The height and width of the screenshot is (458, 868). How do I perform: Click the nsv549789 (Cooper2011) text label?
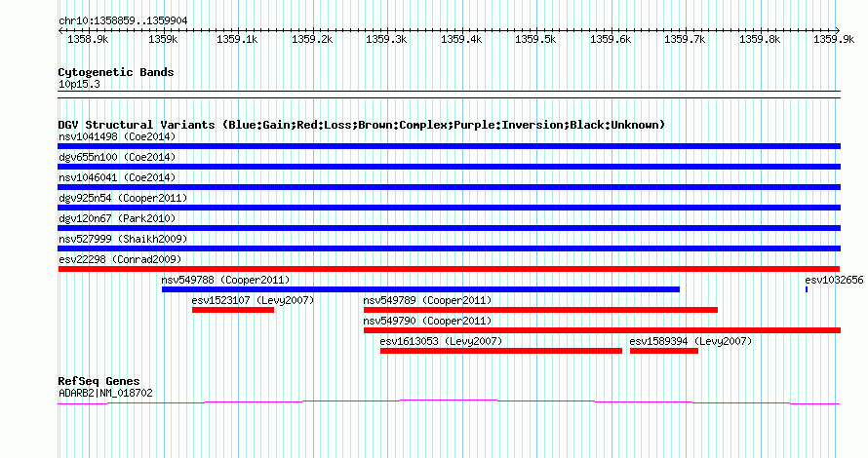[x=427, y=300]
